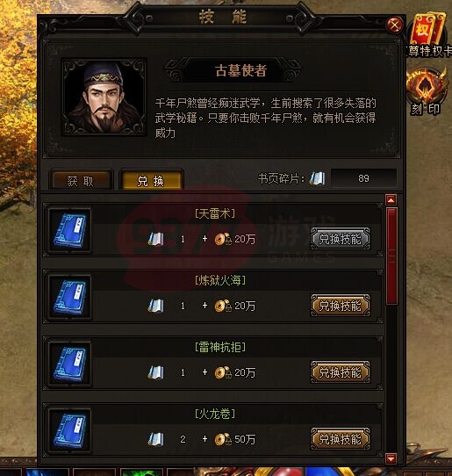The height and width of the screenshot is (476, 452).
Task: Click the red scrollbar thumb
Action: pyautogui.click(x=391, y=256)
